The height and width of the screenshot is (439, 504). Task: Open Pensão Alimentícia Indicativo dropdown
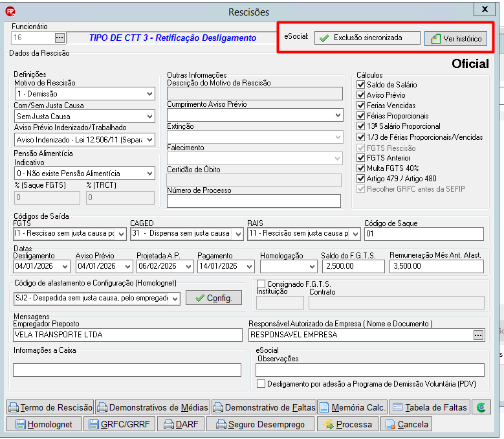point(150,174)
